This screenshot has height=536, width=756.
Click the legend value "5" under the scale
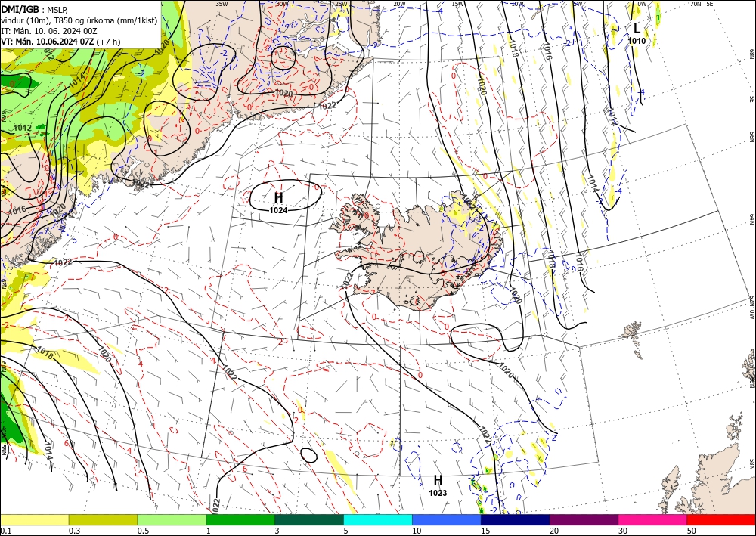tap(345, 531)
